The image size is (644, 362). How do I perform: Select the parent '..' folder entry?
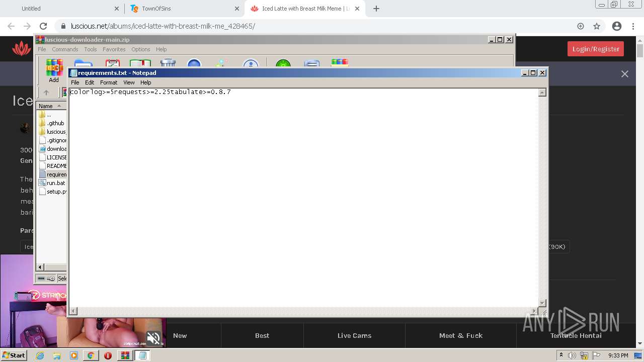pyautogui.click(x=45, y=115)
